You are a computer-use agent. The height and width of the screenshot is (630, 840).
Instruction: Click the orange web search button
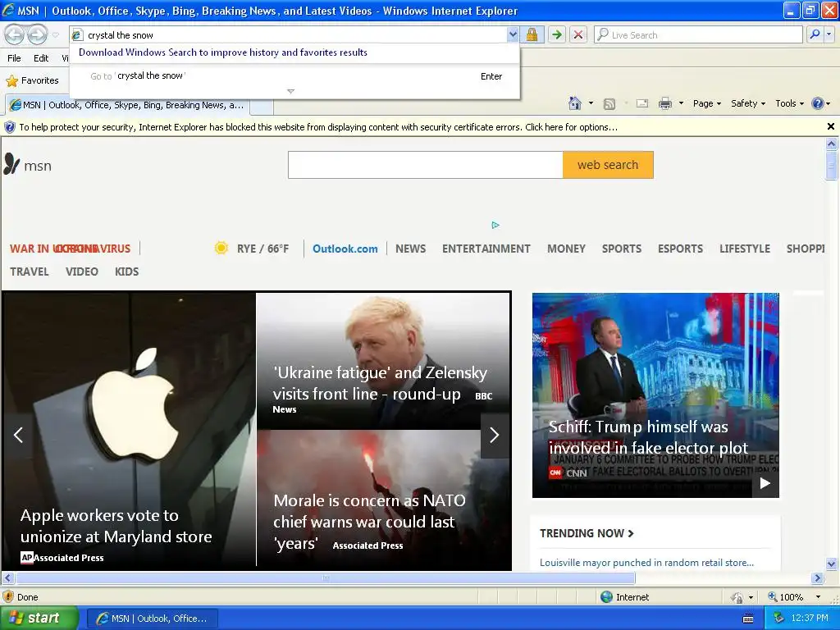[x=608, y=165]
